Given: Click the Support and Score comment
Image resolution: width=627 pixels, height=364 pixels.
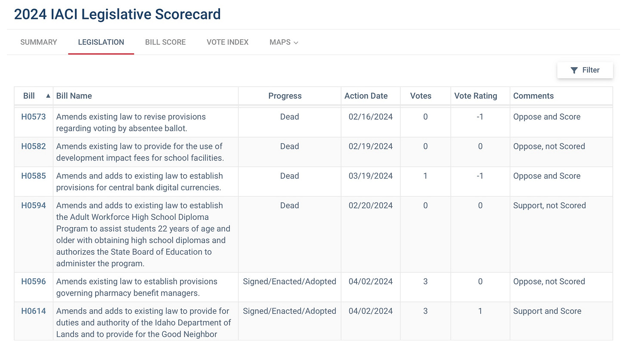Looking at the screenshot, I should (x=547, y=311).
